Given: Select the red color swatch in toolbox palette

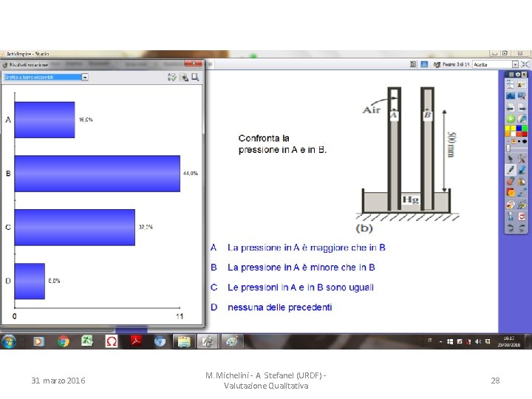Looking at the screenshot, I should pos(525,133).
